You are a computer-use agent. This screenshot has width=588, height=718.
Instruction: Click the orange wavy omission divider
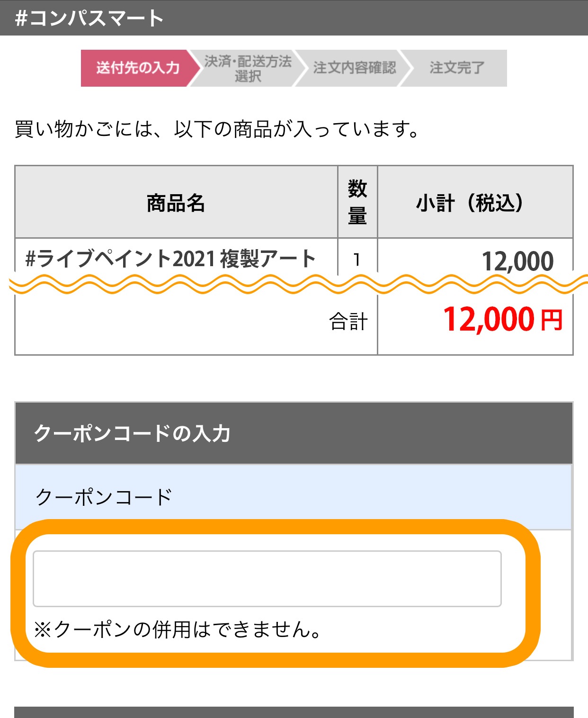294,284
